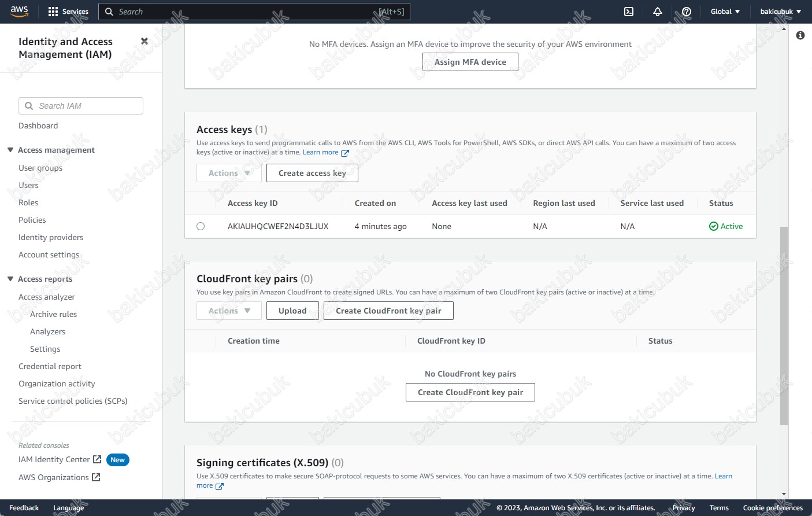Click the Upload button for CloudFront key pairs
Screen dimensions: 812x516
(x=292, y=311)
